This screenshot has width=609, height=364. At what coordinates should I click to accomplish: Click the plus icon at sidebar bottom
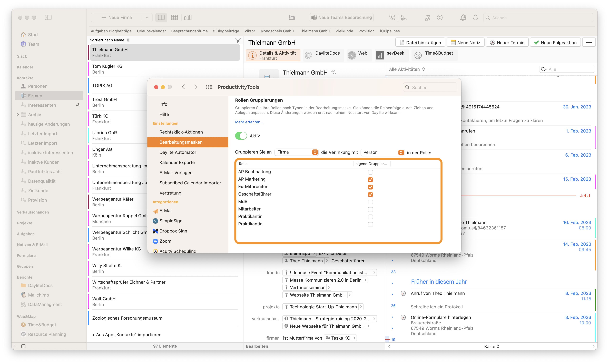pos(15,346)
